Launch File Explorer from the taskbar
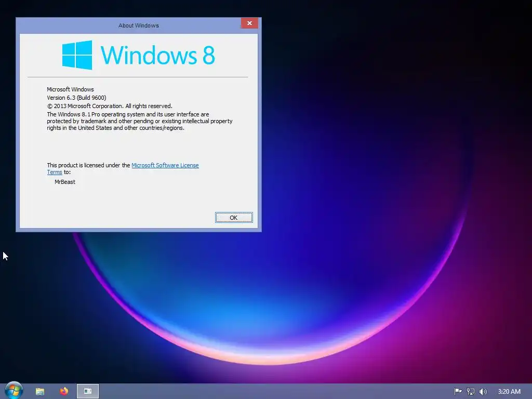This screenshot has width=532, height=399. [x=40, y=391]
